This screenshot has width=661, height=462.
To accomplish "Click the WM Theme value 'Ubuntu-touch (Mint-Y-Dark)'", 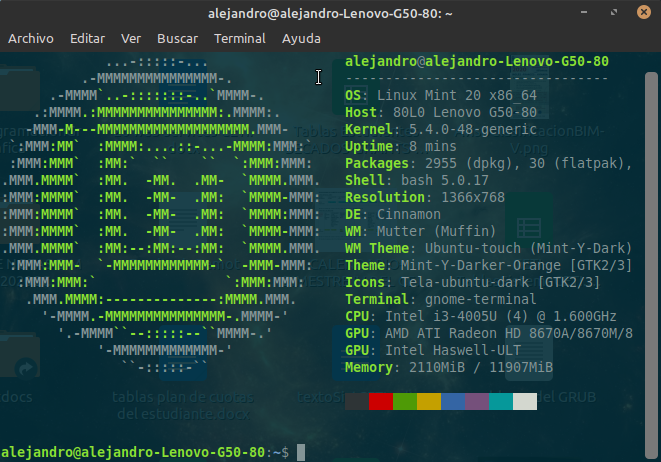I will point(528,248).
